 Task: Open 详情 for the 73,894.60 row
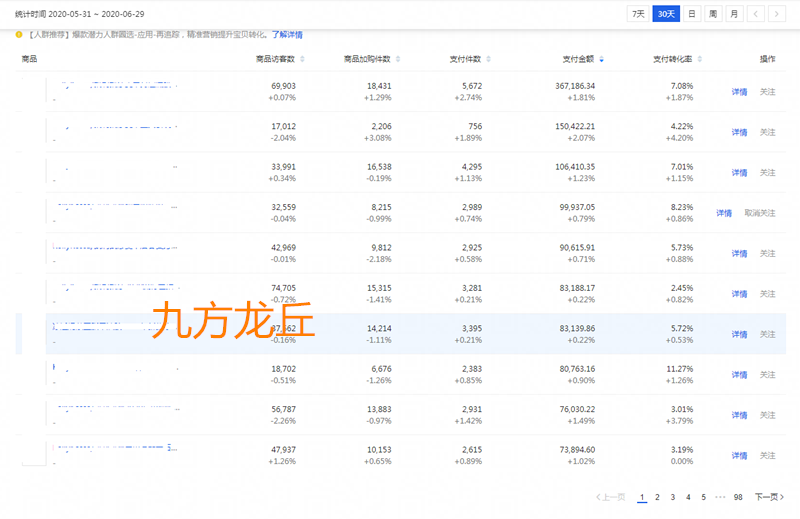pyautogui.click(x=739, y=455)
